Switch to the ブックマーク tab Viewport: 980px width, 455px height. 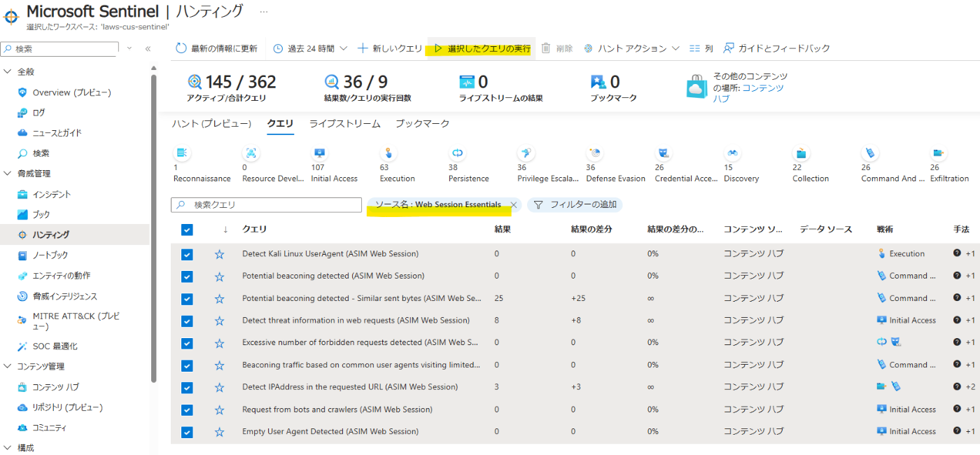(422, 124)
